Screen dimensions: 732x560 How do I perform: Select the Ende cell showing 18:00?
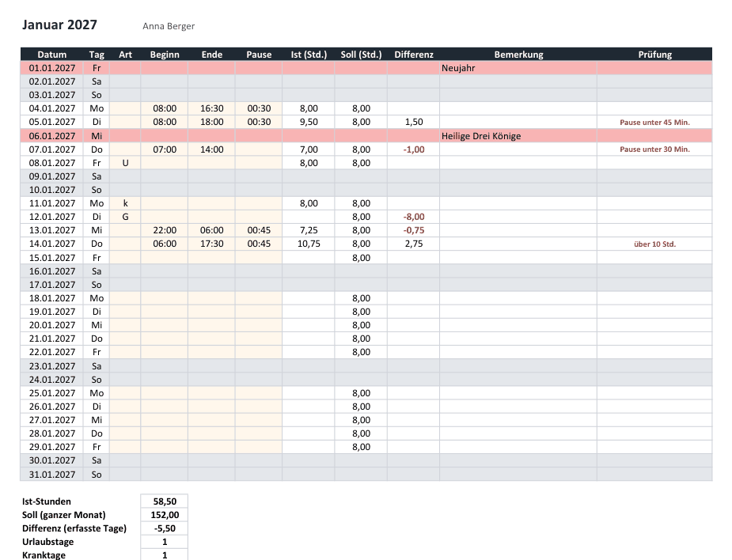(211, 122)
